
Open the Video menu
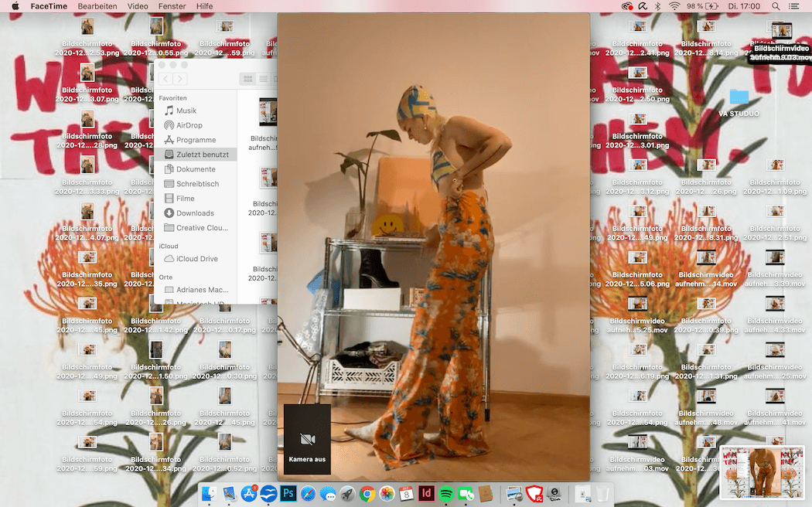pyautogui.click(x=138, y=6)
